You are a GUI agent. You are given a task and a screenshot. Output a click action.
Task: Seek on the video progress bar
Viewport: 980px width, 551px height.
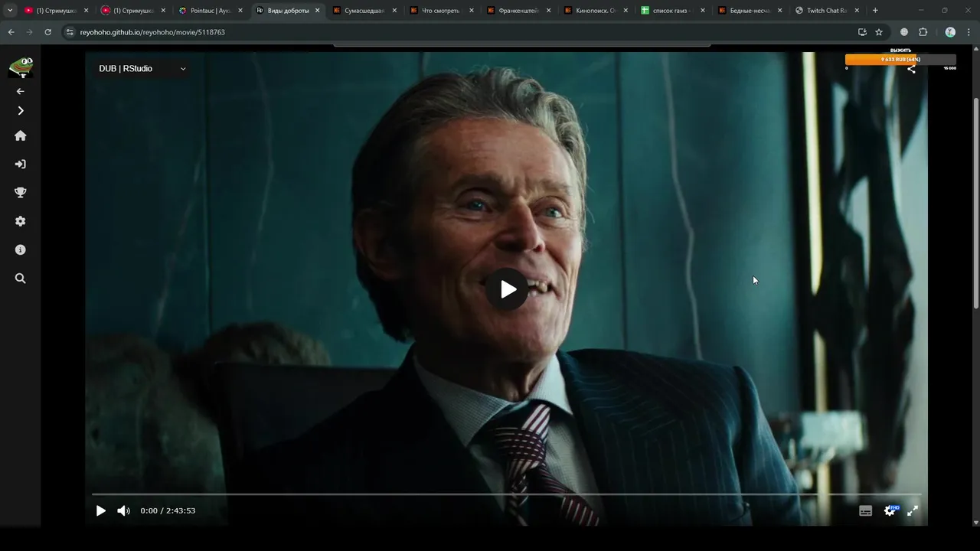tap(506, 494)
